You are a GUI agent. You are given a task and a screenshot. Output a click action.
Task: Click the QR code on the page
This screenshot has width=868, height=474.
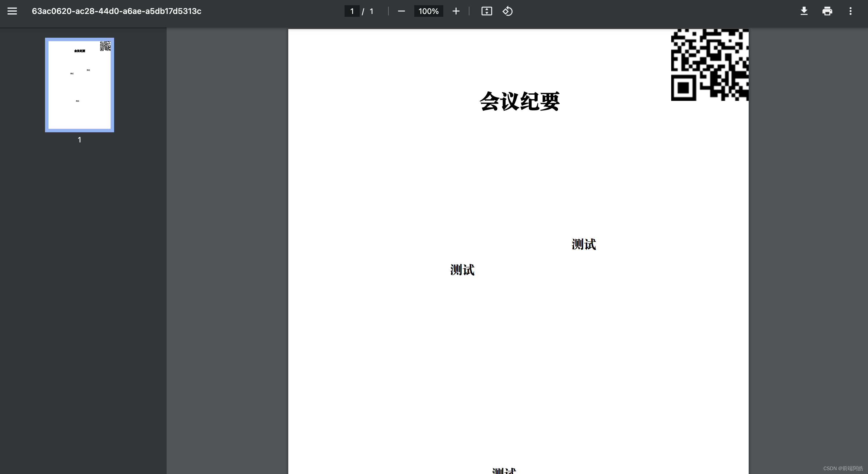(x=709, y=65)
